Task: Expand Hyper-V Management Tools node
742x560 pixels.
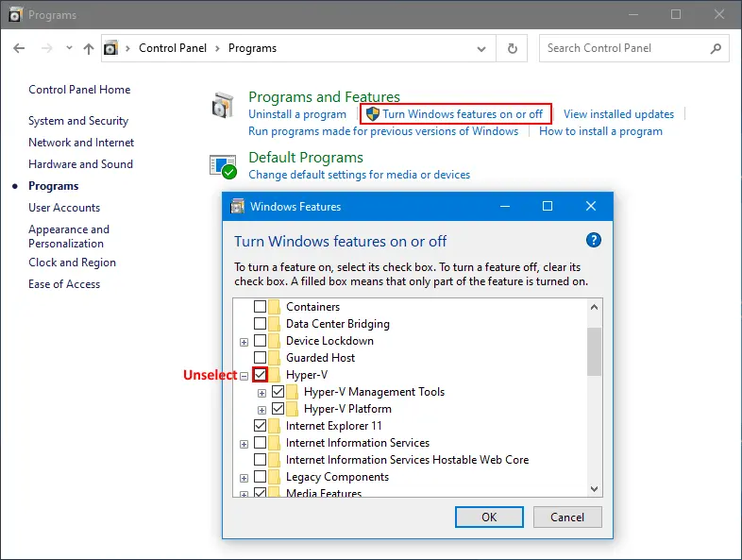Action: coord(261,393)
